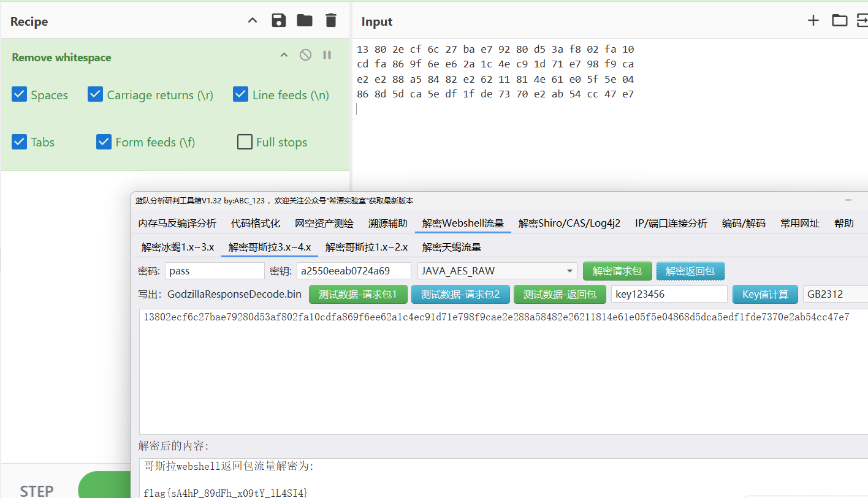
Task: Click 解密返回包 button
Action: click(x=690, y=271)
